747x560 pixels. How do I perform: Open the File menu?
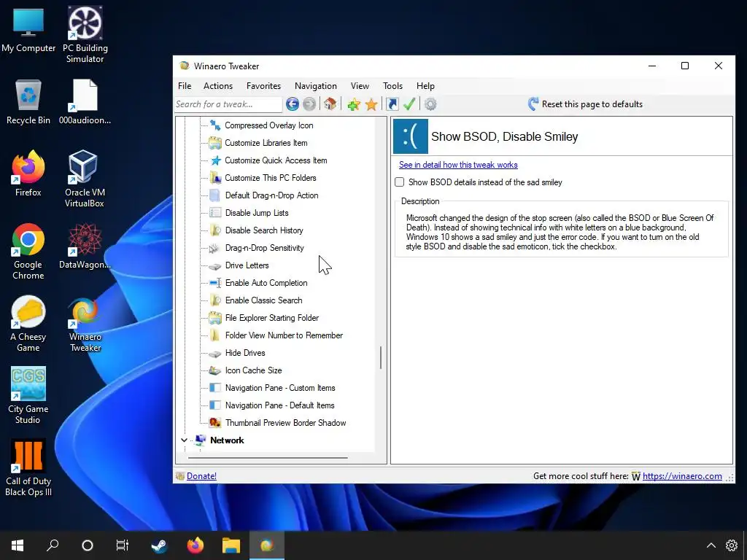pyautogui.click(x=185, y=86)
